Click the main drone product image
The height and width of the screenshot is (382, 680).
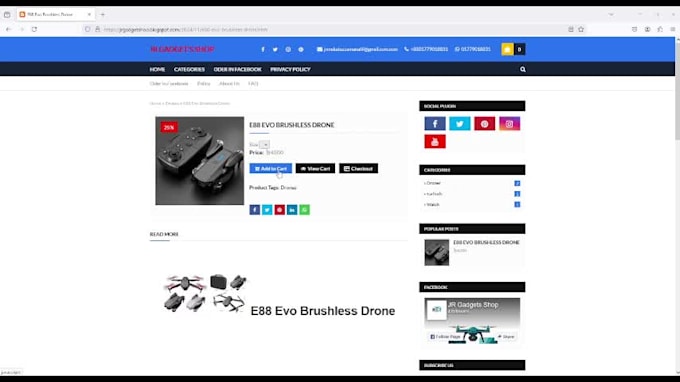pos(199,161)
